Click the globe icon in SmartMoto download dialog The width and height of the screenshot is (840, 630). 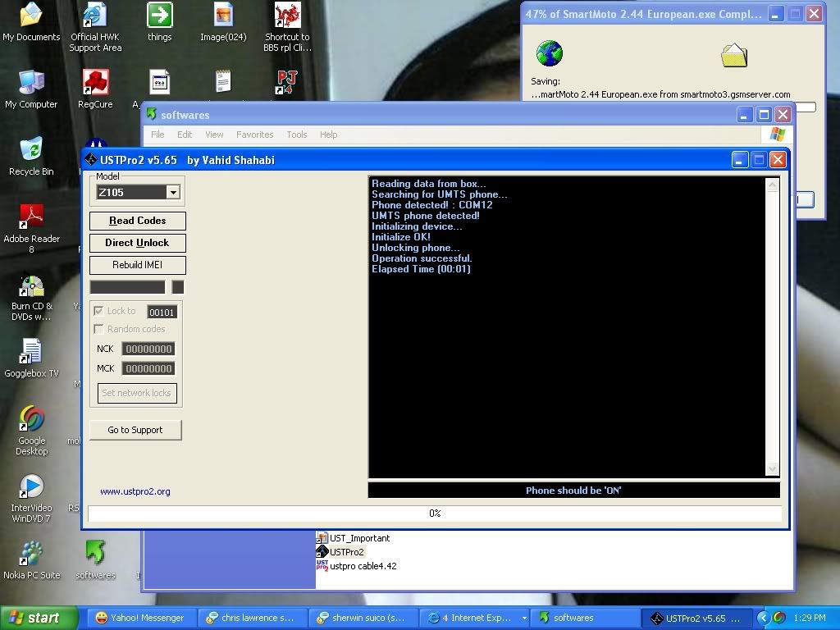[549, 53]
